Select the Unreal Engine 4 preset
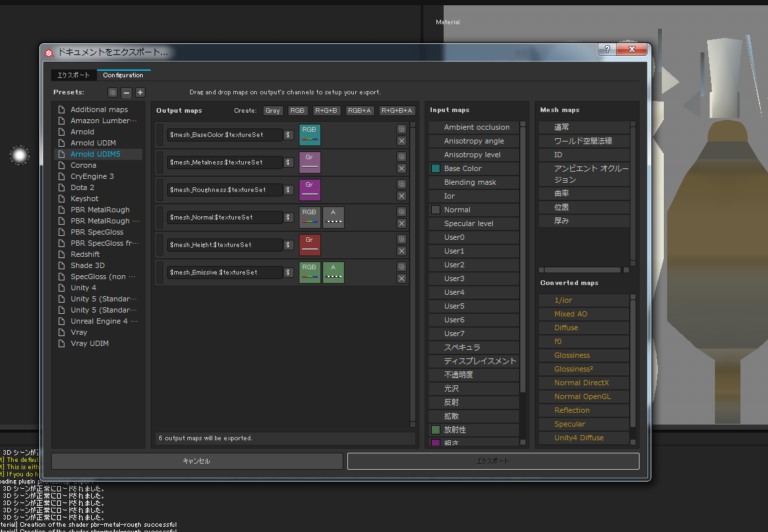768x532 pixels. point(98,321)
